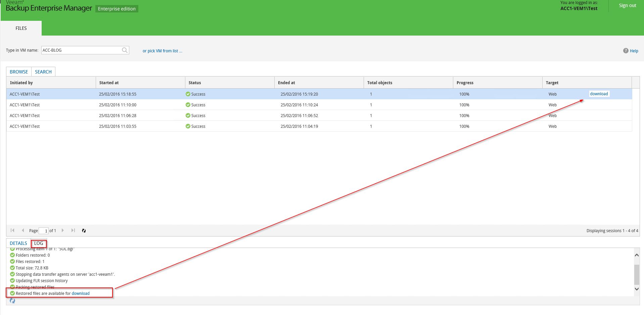This screenshot has height=315, width=644.
Task: Go to first page of sessions
Action: point(13,230)
